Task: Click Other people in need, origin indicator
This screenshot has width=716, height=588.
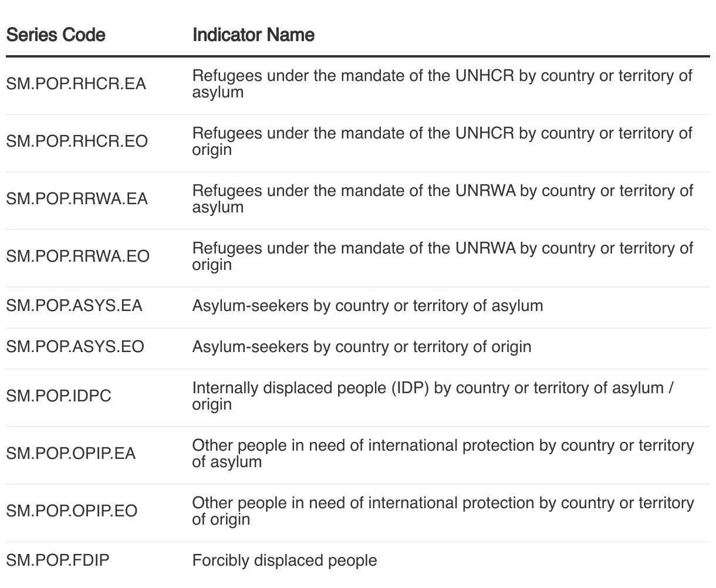Action: pos(443,511)
